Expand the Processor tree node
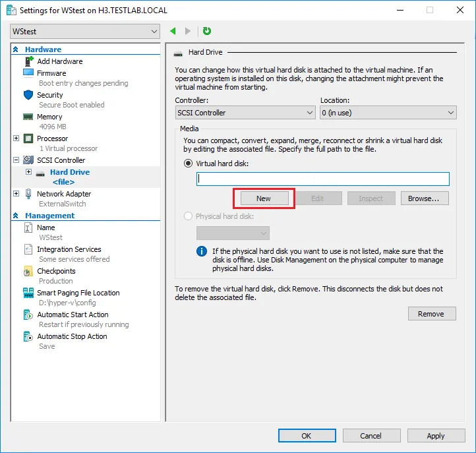 16,138
